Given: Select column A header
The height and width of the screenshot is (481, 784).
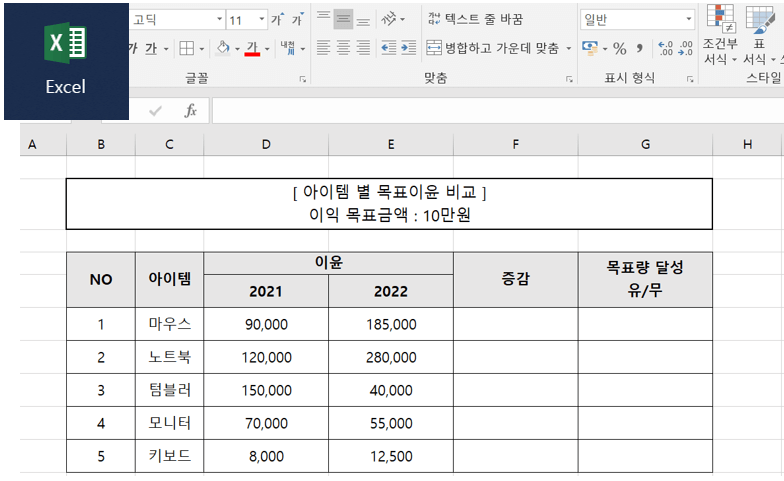Looking at the screenshot, I should pos(32,145).
